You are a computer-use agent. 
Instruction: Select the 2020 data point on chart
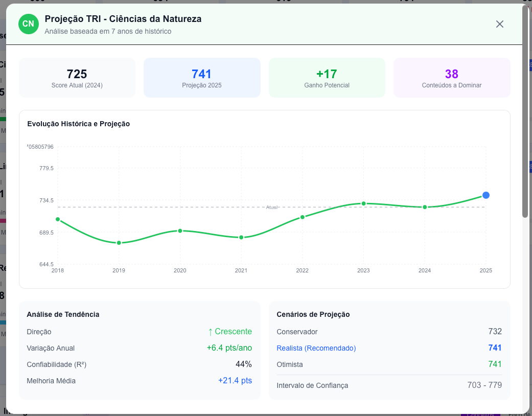tap(180, 230)
